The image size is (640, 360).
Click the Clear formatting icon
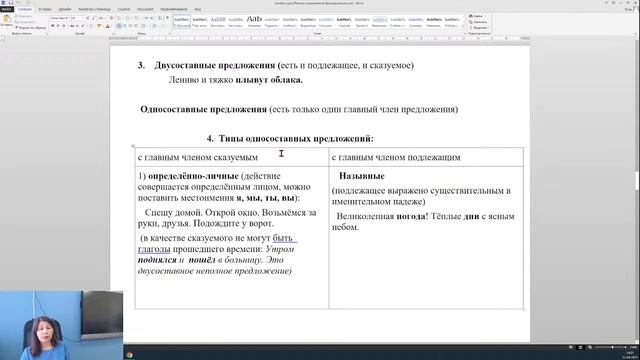pos(111,18)
